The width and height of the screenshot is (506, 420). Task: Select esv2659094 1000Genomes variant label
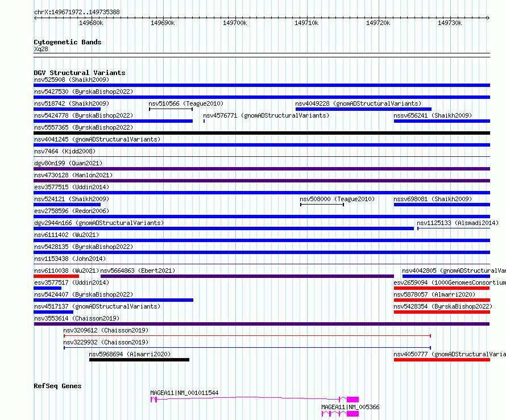coord(450,282)
